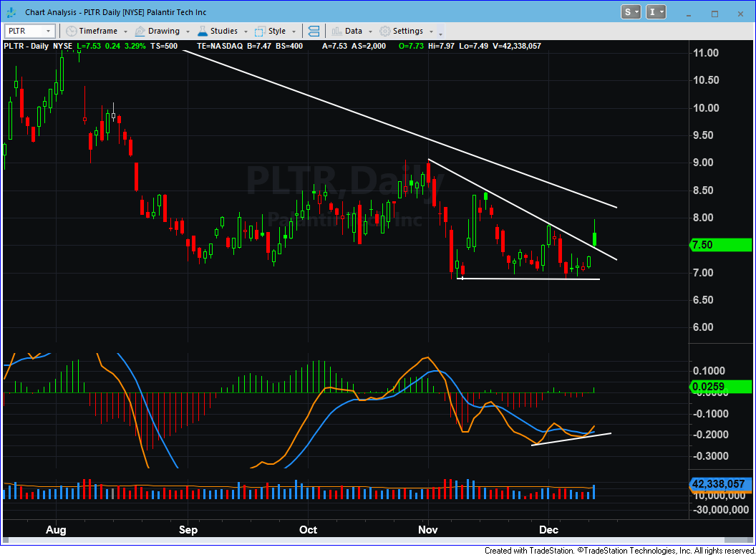Click the 'Hi=7.97' high price text
This screenshot has height=555, width=756.
click(441, 47)
